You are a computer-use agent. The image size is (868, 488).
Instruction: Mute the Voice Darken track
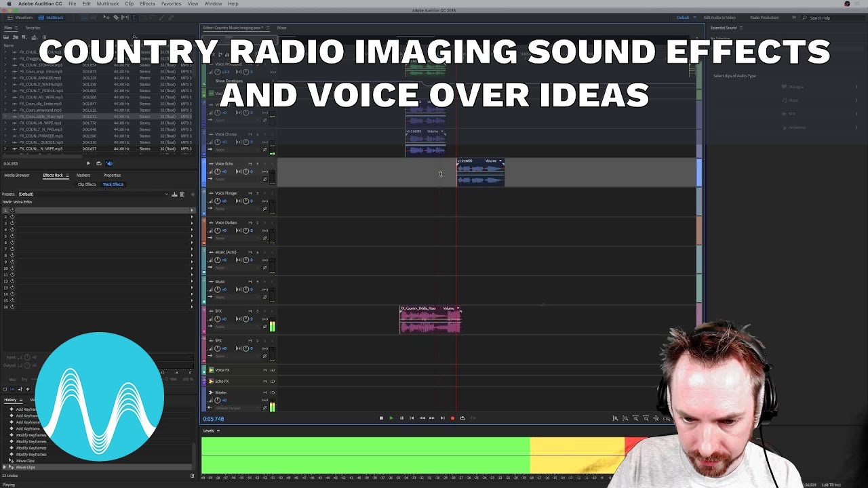tap(250, 223)
